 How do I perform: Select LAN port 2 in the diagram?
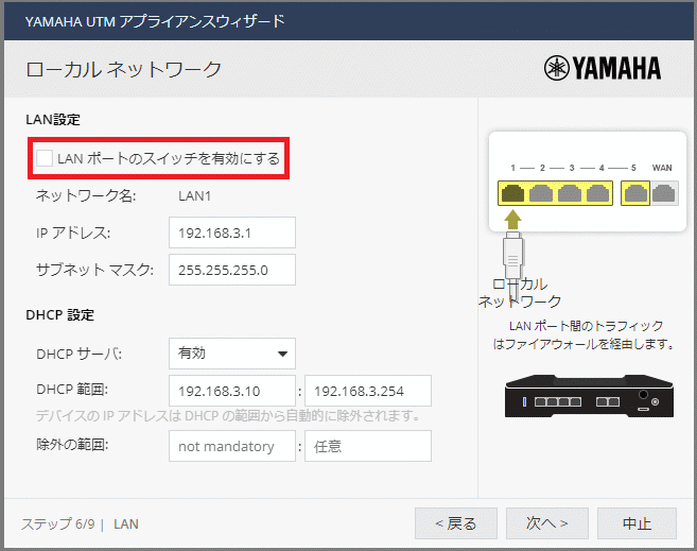click(543, 193)
